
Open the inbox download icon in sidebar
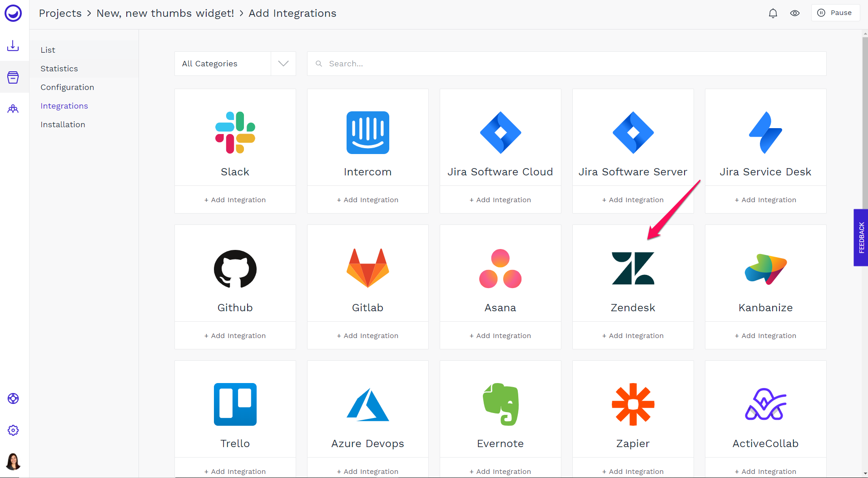click(13, 45)
